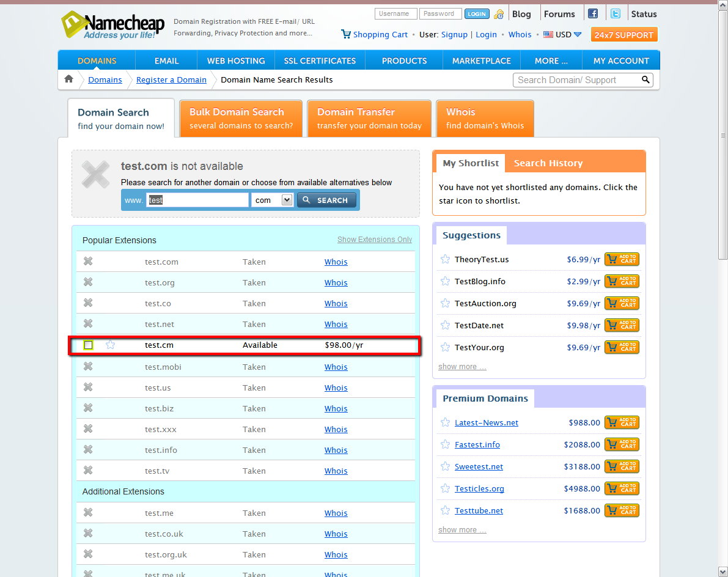Image resolution: width=728 pixels, height=577 pixels.
Task: Star TestYour.org suggestion
Action: 445,347
